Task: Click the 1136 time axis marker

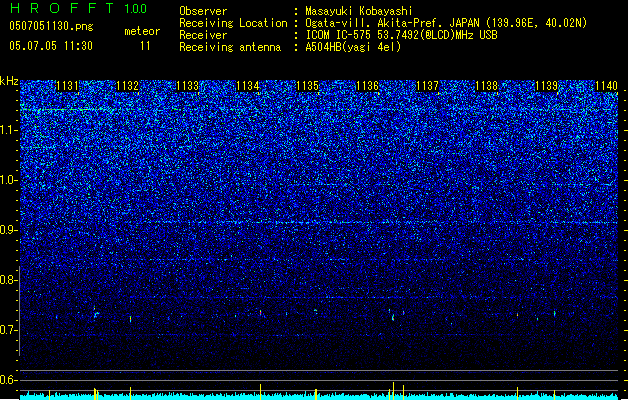Action: pyautogui.click(x=367, y=86)
